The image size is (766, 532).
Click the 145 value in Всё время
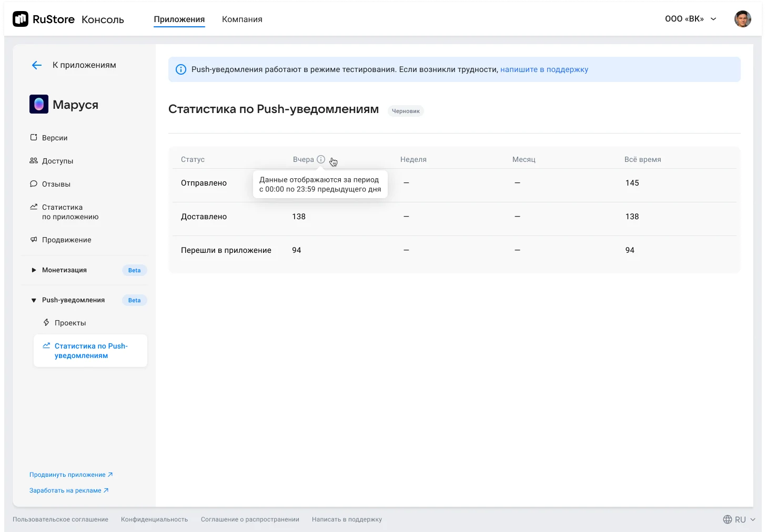[632, 183]
